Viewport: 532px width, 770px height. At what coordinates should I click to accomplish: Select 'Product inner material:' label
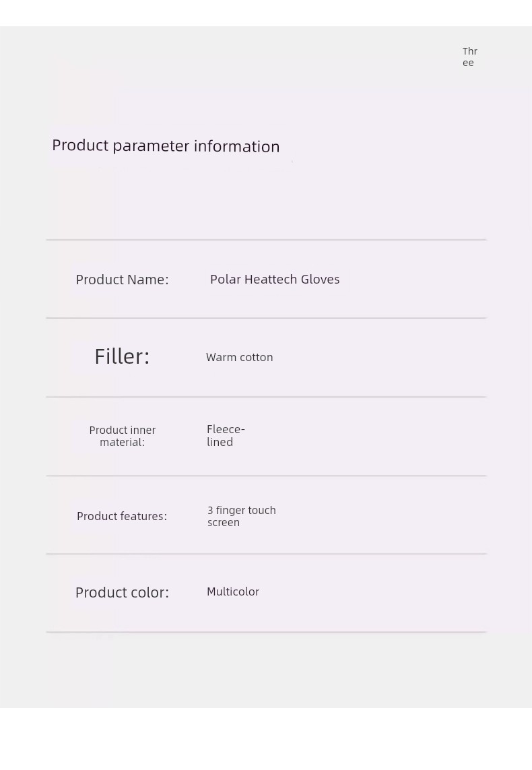[122, 436]
